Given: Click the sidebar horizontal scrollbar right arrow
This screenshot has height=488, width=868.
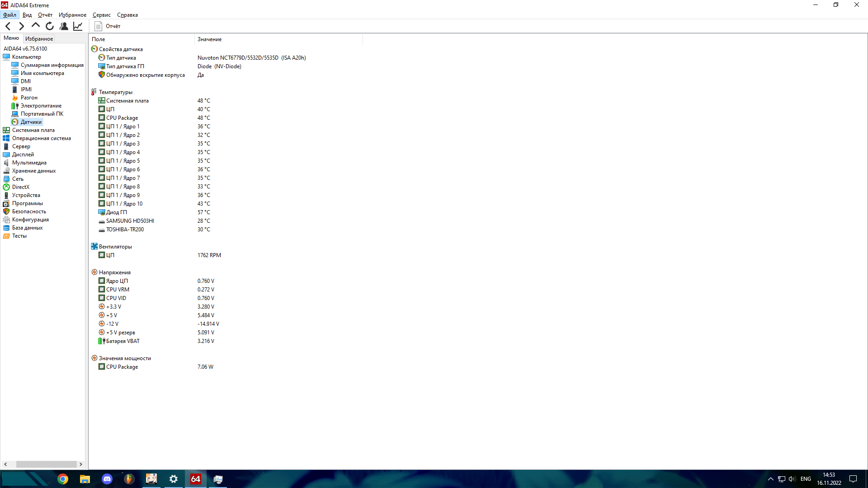Looking at the screenshot, I should pos(81,464).
